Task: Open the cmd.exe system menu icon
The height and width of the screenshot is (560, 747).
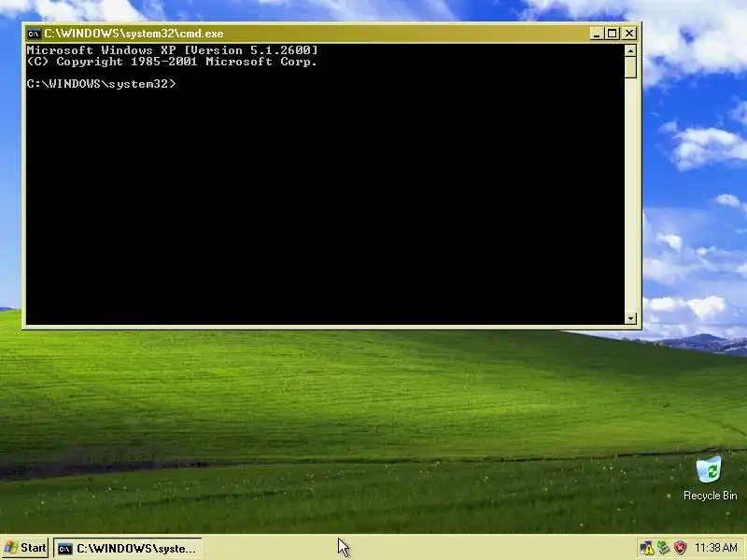Action: coord(34,34)
